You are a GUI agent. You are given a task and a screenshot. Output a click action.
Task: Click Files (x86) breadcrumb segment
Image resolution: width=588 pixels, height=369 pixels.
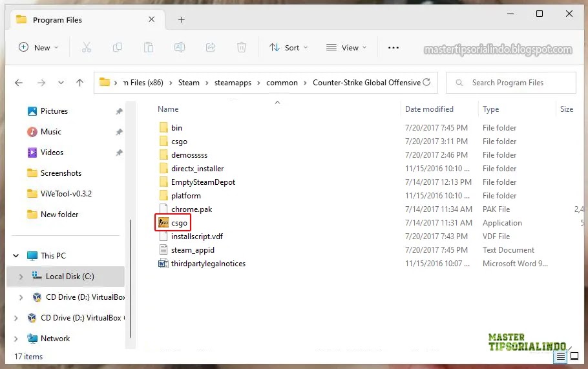[x=143, y=83]
